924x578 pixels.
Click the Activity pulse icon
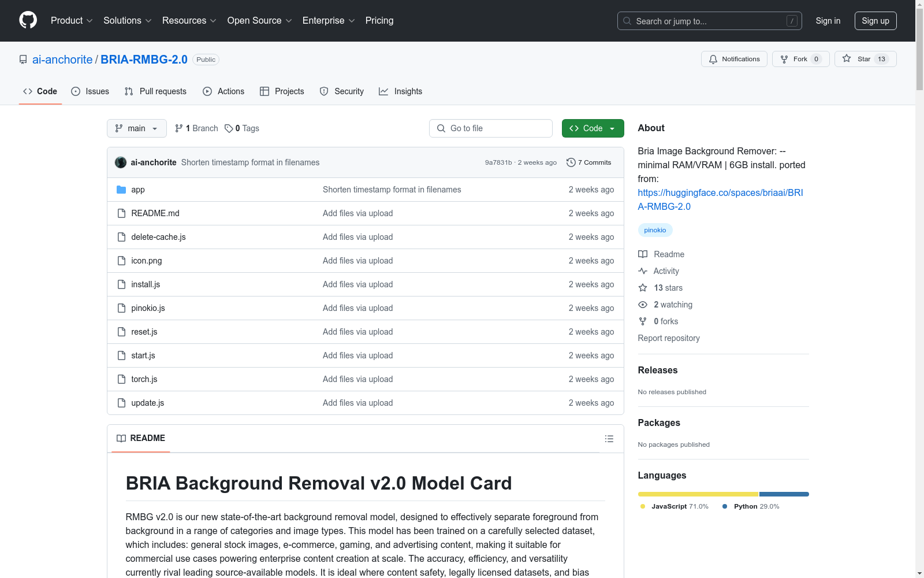(x=643, y=271)
